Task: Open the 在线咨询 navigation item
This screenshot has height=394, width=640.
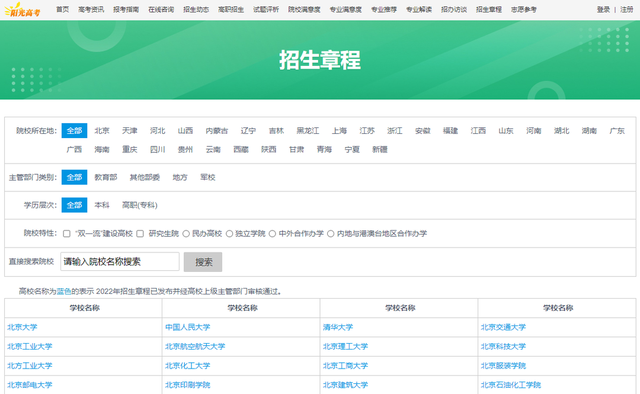Action: tap(161, 9)
